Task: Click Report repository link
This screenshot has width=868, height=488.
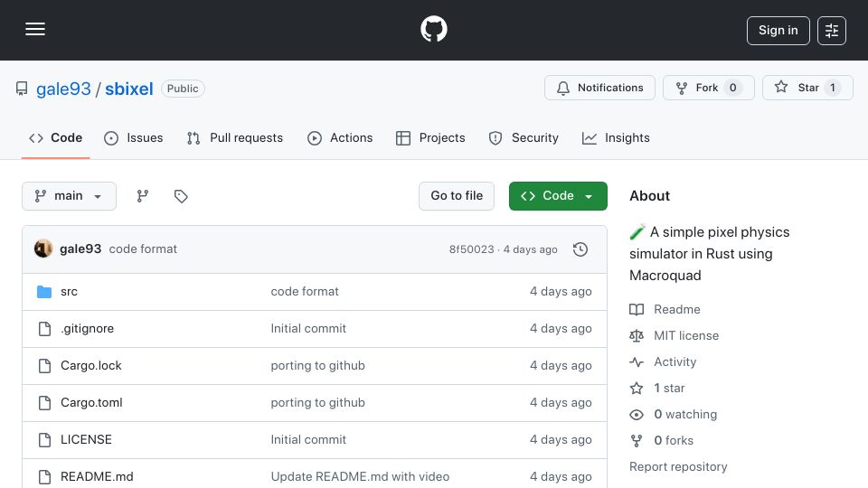Action: (x=678, y=467)
